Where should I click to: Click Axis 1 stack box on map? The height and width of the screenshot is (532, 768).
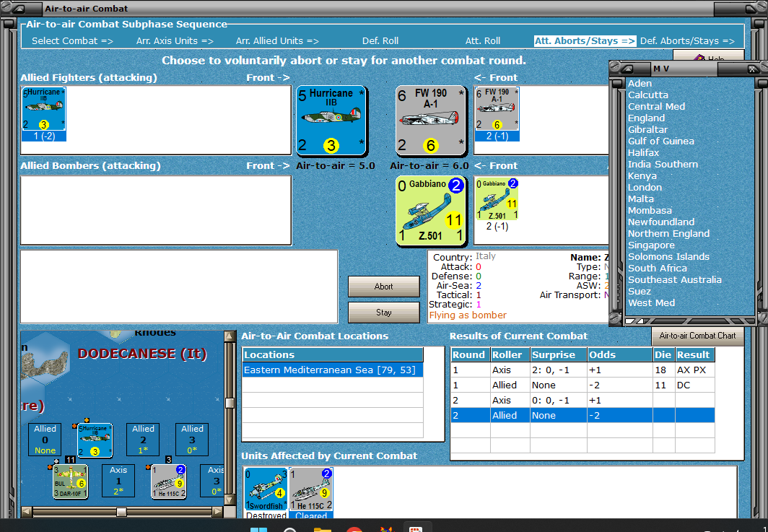click(x=118, y=481)
